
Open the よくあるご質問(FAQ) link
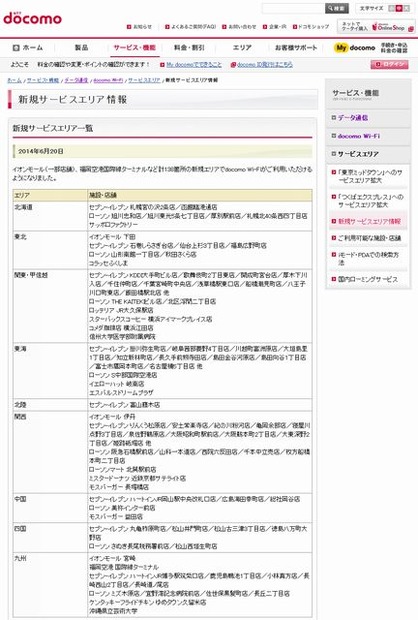[191, 27]
